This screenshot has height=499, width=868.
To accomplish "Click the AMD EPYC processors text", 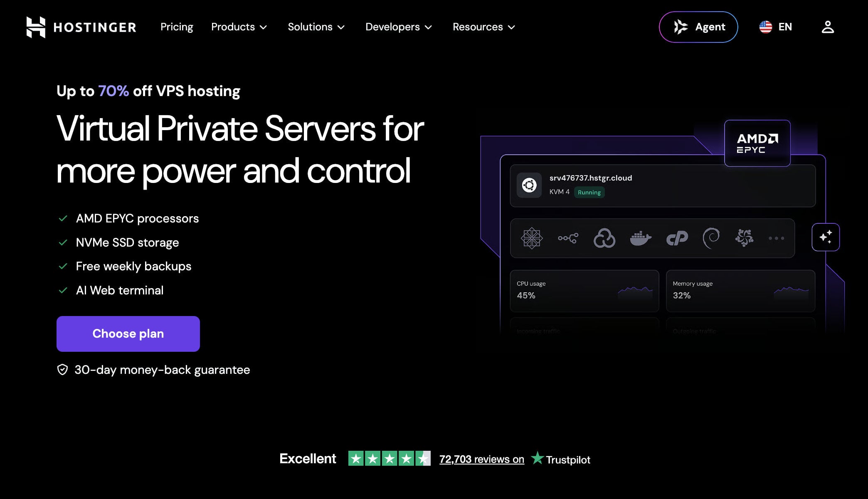I will [x=137, y=218].
